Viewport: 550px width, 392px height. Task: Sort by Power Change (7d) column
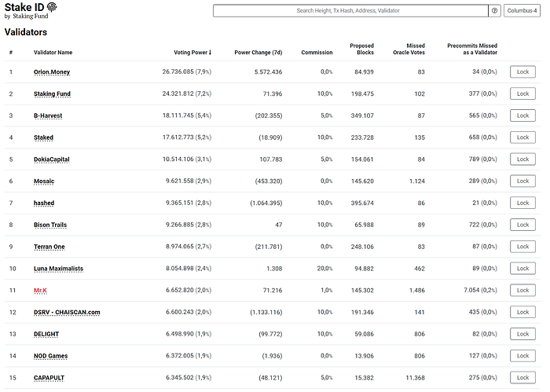(x=258, y=53)
